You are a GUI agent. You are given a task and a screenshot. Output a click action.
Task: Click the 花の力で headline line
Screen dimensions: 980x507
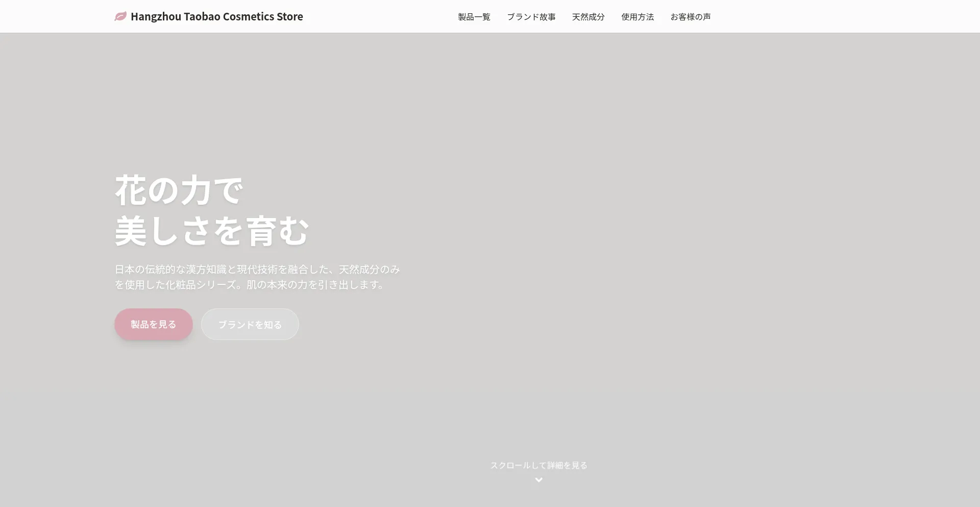(x=179, y=190)
